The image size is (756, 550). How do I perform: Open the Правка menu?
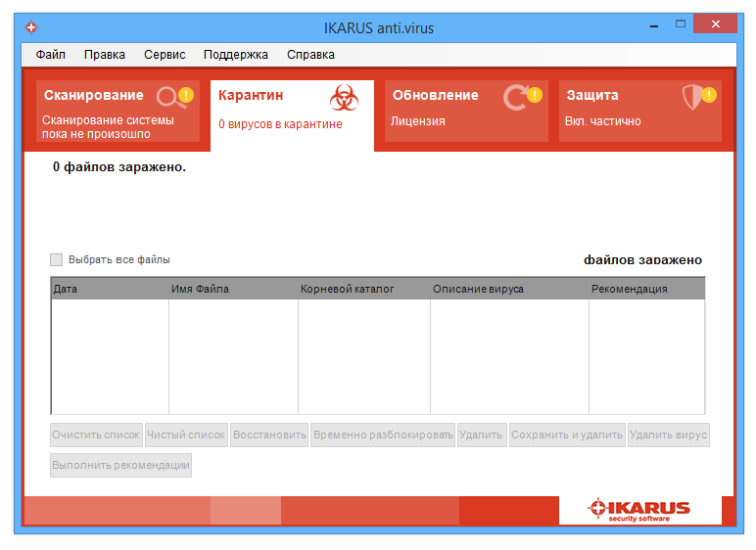(105, 55)
